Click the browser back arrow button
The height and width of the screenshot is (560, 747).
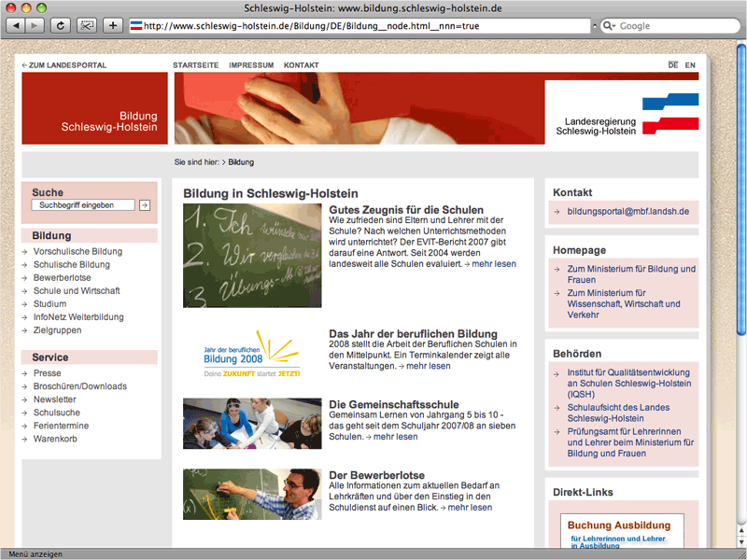(17, 25)
